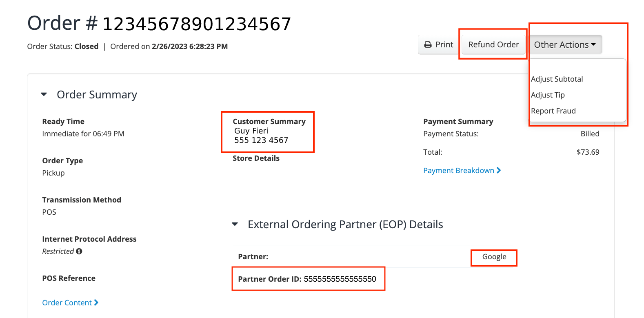Pick Report Fraud in the menu
The image size is (644, 318).
(553, 111)
